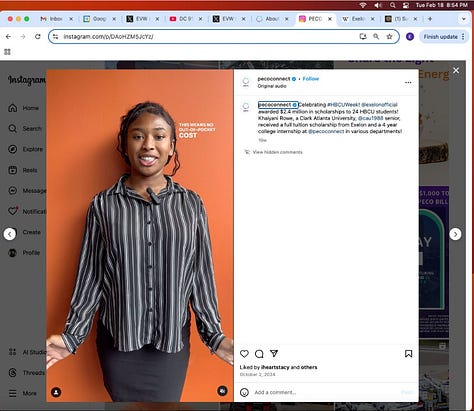Go back in browser history
Image resolution: width=474 pixels, height=411 pixels.
[8, 37]
